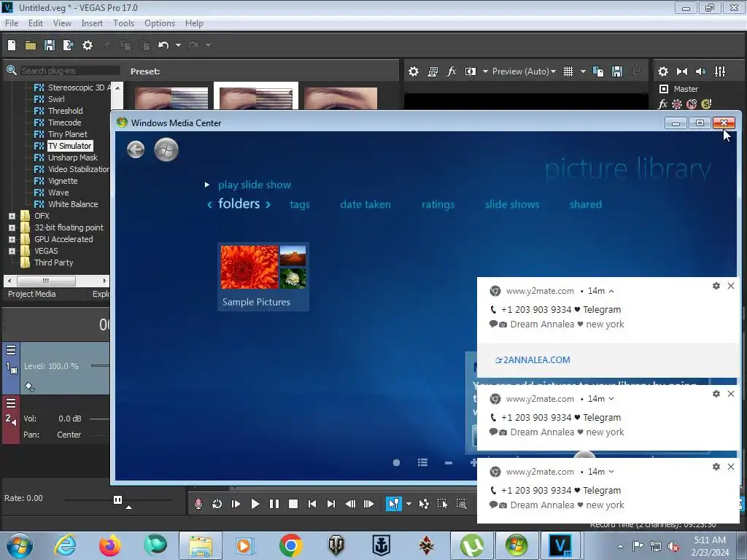Expand the 32-bit floating point folder
747x560 pixels.
click(x=12, y=227)
